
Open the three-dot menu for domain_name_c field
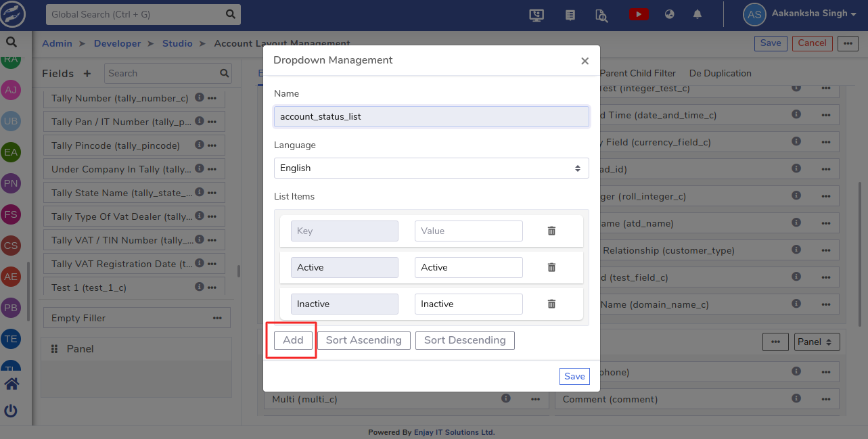coord(826,304)
